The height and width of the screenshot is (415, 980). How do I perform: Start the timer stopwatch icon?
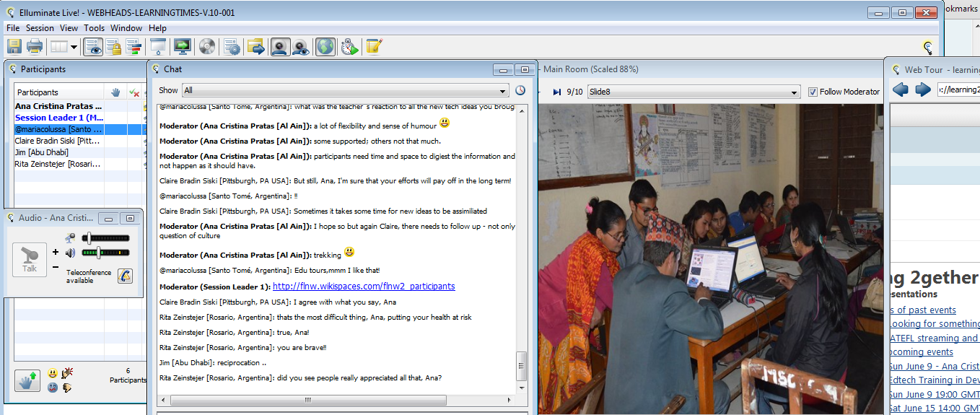pos(349,47)
